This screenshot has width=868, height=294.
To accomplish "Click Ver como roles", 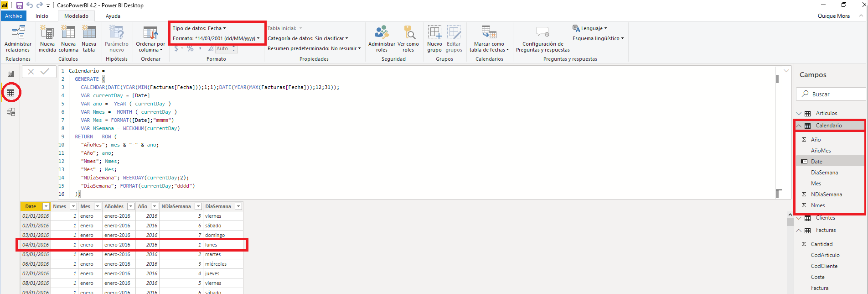I will coord(408,39).
